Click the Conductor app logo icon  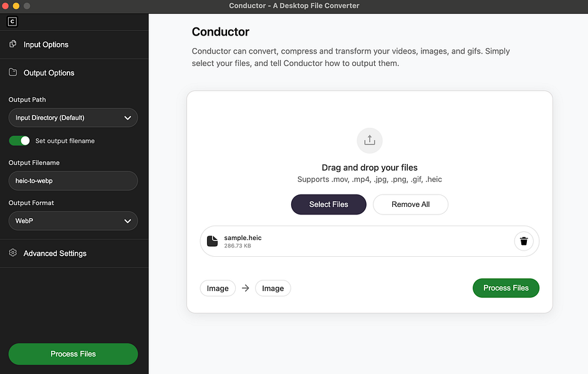pyautogui.click(x=12, y=21)
